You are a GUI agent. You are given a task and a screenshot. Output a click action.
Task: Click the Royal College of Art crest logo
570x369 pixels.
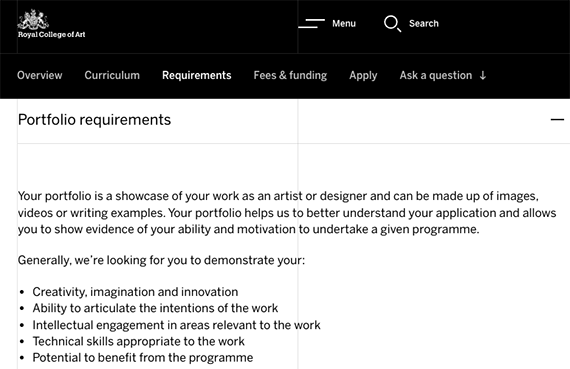pos(33,20)
